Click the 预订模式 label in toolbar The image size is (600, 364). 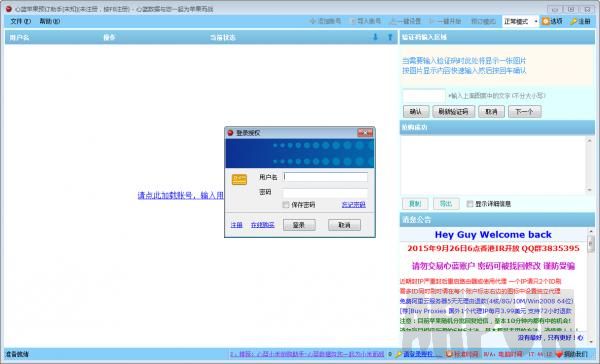click(x=483, y=21)
